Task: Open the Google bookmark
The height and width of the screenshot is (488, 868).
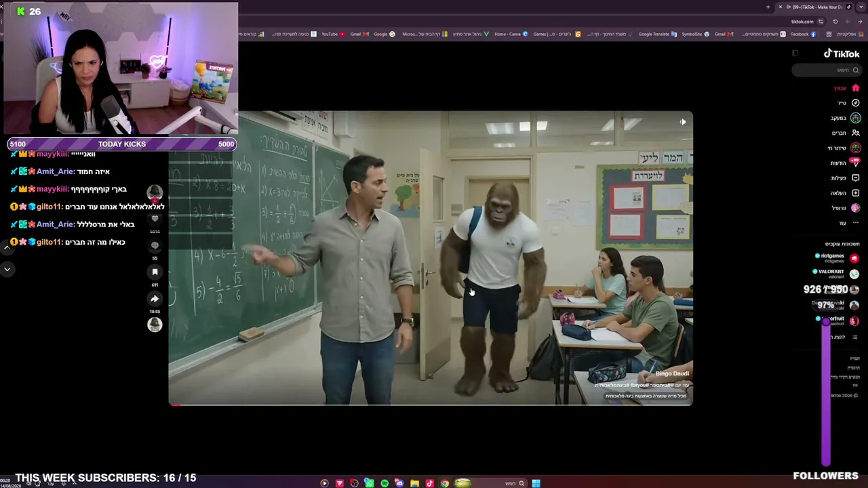Action: click(x=384, y=34)
